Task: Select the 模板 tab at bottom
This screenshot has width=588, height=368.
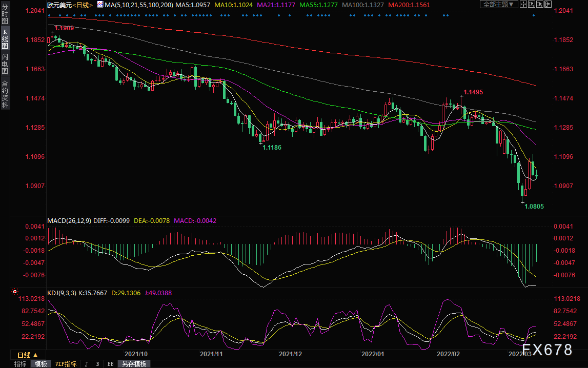Action: [x=40, y=364]
